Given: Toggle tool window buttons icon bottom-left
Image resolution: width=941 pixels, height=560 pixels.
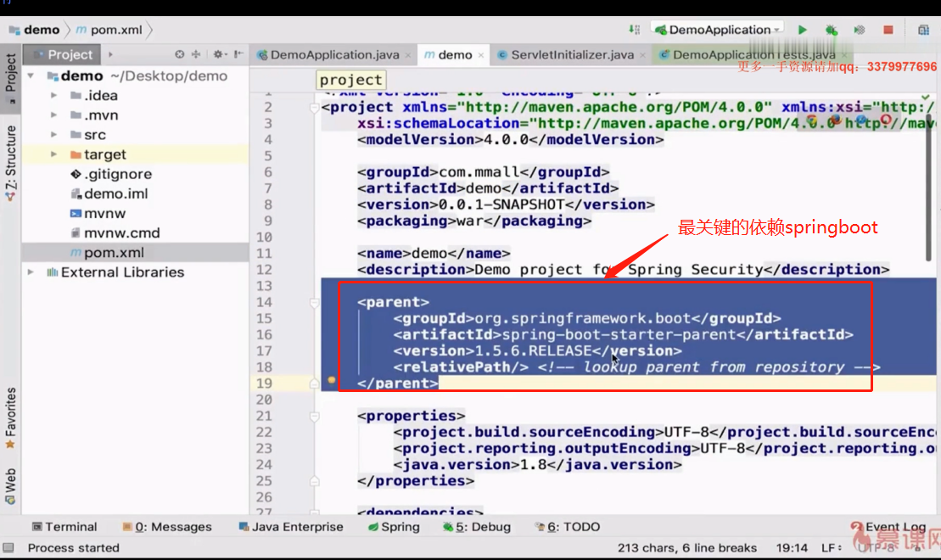Looking at the screenshot, I should (8, 548).
